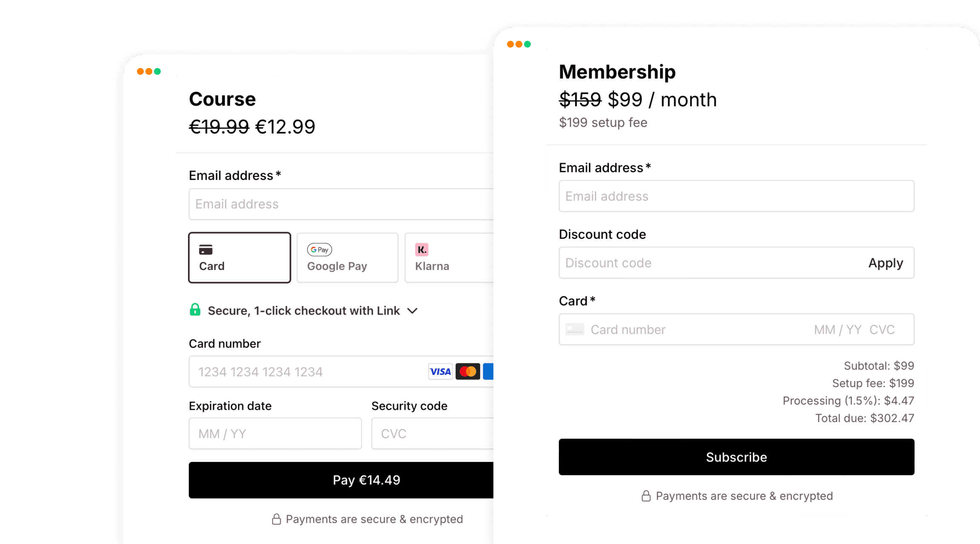Click the Mastercard brand icon

tap(467, 371)
